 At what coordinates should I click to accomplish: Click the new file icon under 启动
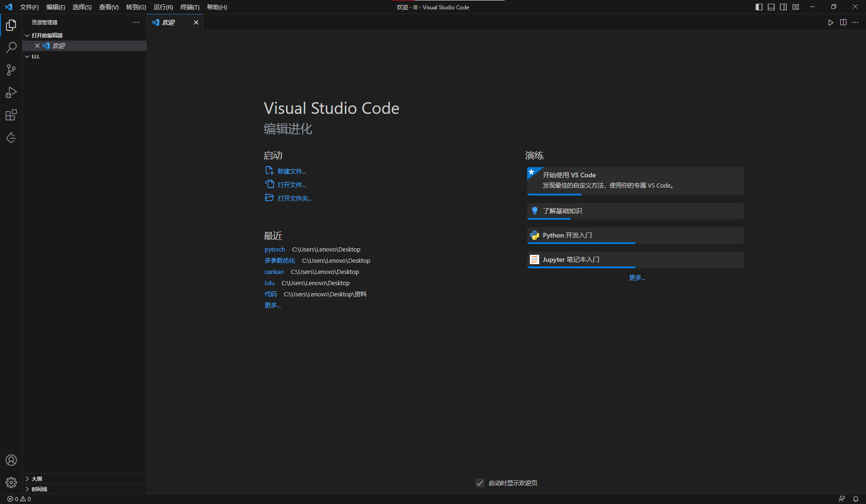pos(269,171)
